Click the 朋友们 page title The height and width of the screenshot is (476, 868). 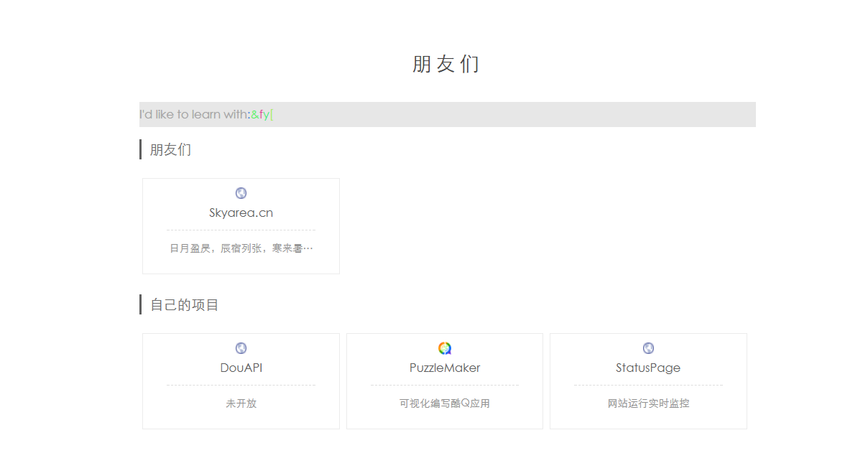point(445,64)
